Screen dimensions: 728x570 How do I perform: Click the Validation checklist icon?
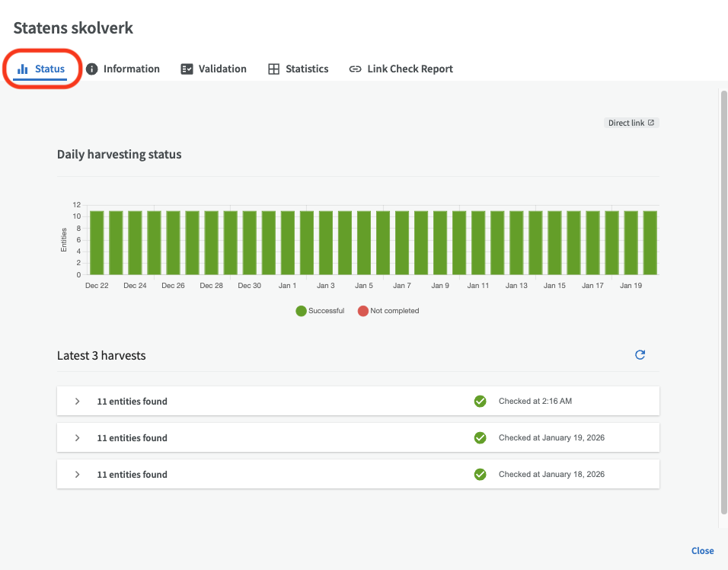[x=187, y=69]
